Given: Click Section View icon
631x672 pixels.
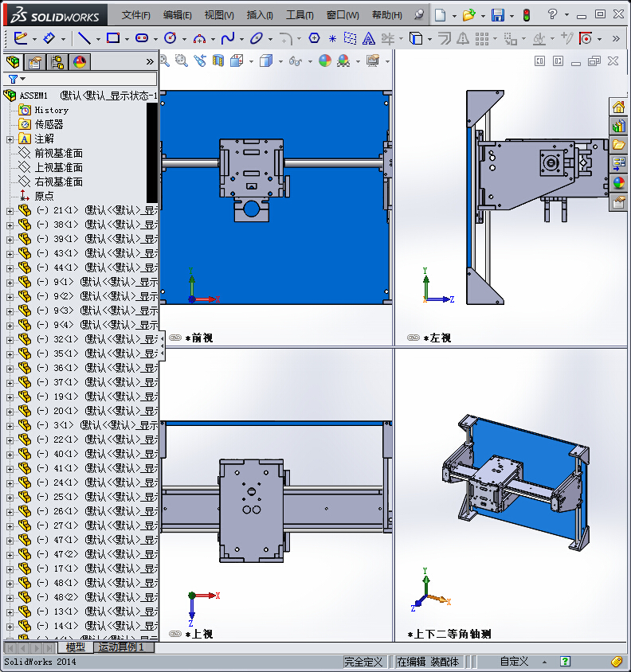Looking at the screenshot, I should (218, 61).
